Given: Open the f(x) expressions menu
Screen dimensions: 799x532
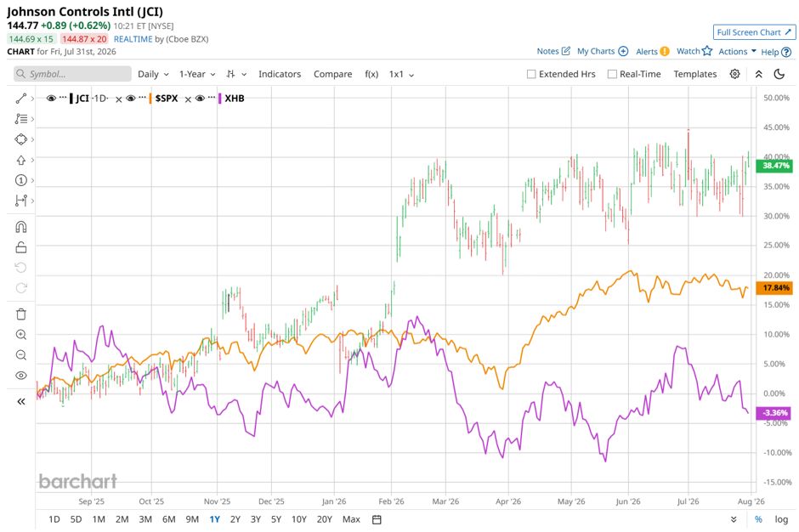Looking at the screenshot, I should (x=371, y=74).
